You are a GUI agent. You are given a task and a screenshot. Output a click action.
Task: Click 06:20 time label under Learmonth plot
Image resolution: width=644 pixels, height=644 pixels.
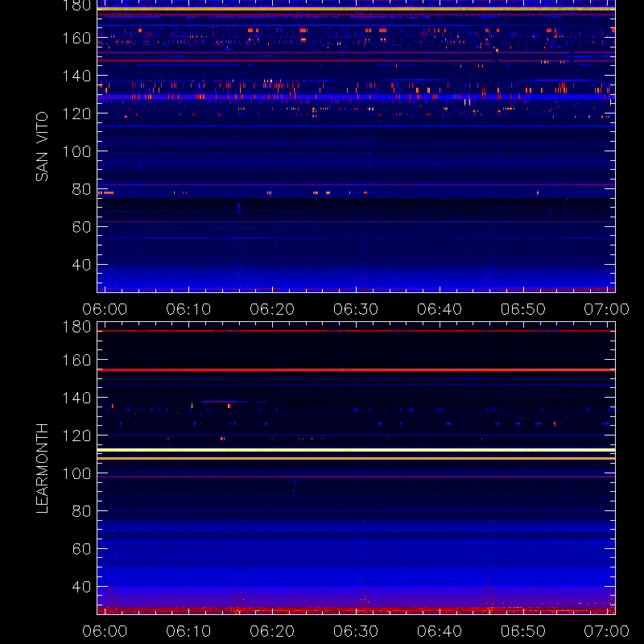tap(272, 631)
